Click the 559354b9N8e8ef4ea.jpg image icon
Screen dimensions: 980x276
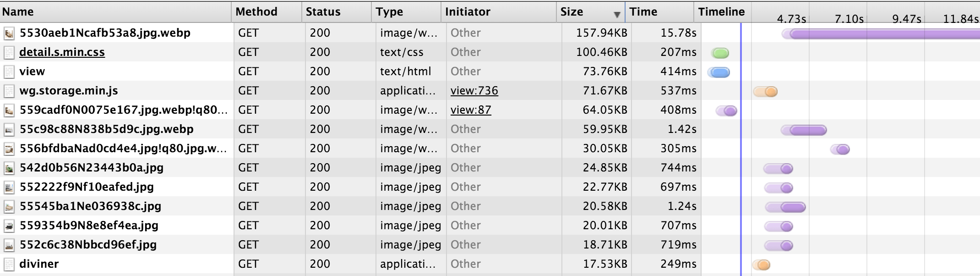[x=9, y=226]
